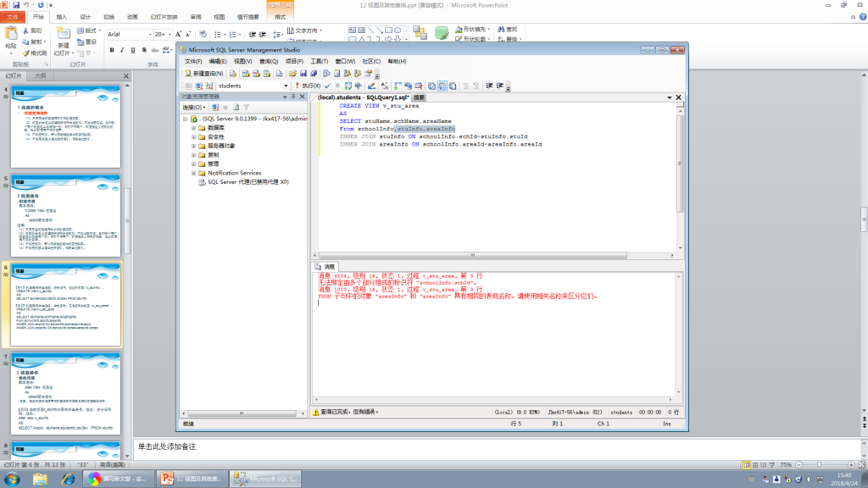
Task: Click the New Query (新建查询) button
Action: [x=203, y=73]
